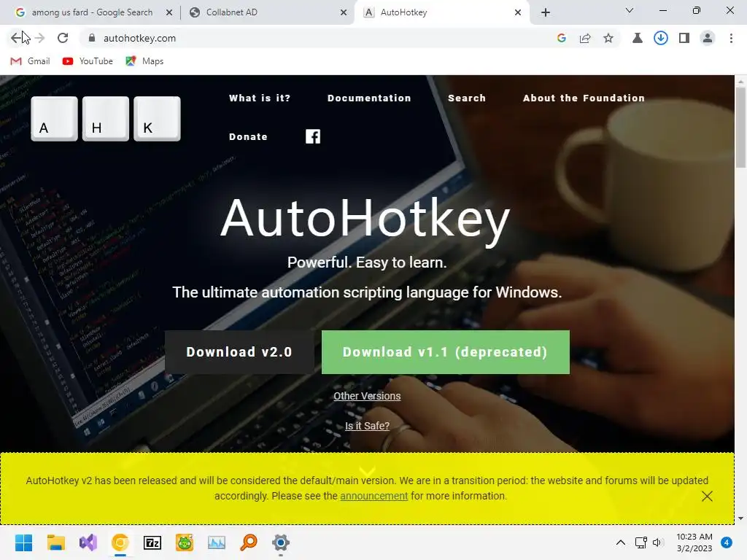Show hidden system tray icons
The image size is (747, 560).
point(621,542)
